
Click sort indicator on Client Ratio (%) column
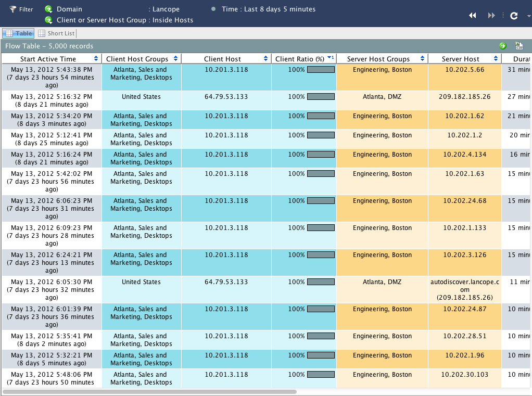click(331, 58)
